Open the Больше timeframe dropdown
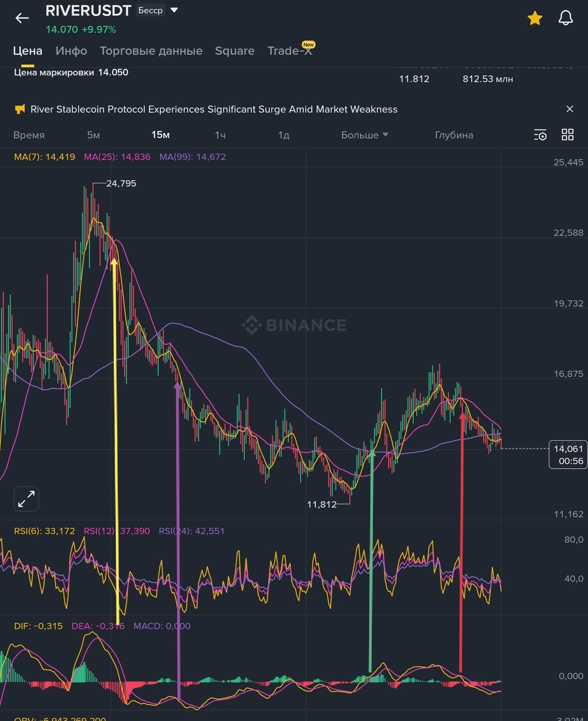Viewport: 588px width, 721px height. tap(365, 135)
